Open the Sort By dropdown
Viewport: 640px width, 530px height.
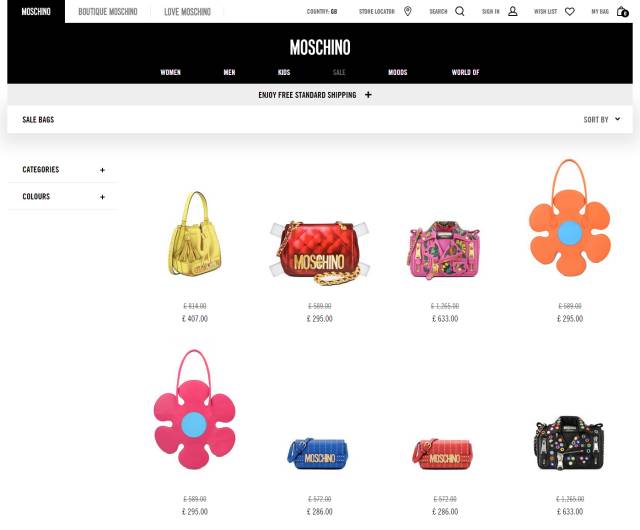click(x=602, y=119)
